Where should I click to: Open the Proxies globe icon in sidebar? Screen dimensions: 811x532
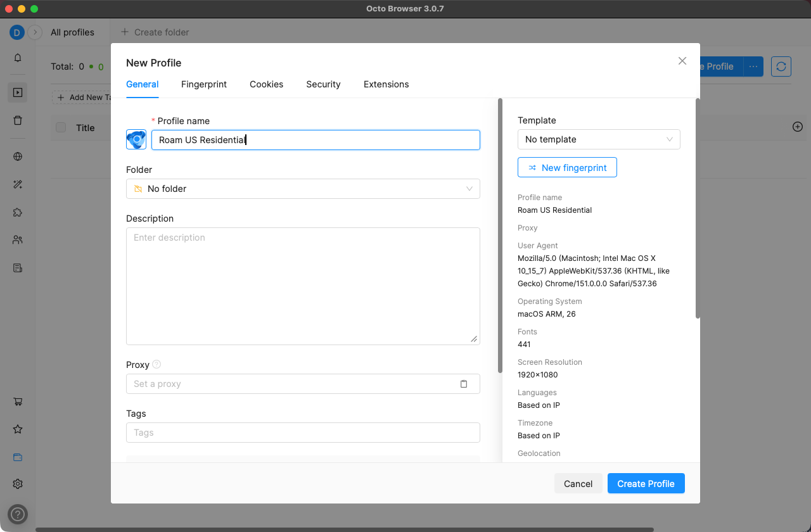(x=18, y=156)
